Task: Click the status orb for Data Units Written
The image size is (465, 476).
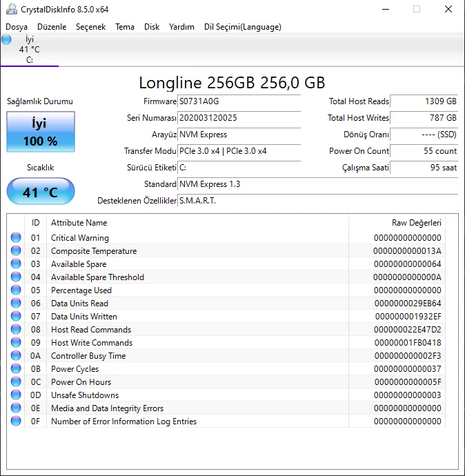Action: pos(16,316)
